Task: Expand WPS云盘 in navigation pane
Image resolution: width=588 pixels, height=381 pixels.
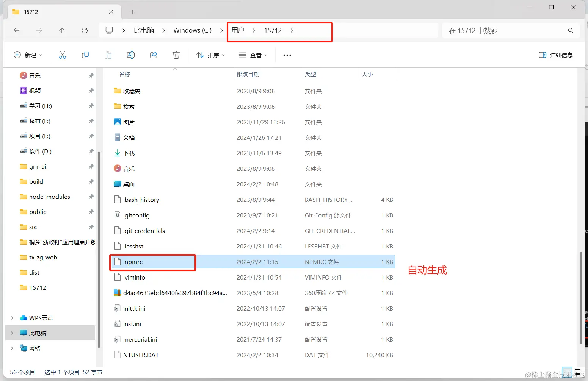Action: 12,318
